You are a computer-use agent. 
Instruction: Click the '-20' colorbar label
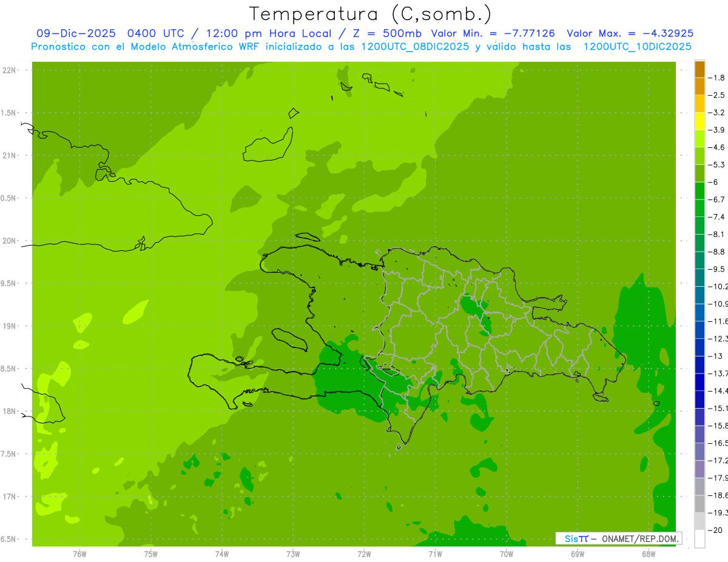(715, 530)
